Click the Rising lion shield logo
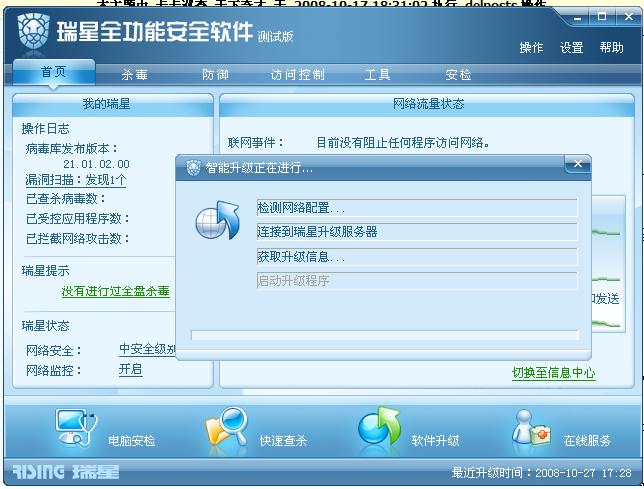Image resolution: width=644 pixels, height=489 pixels. [34, 32]
